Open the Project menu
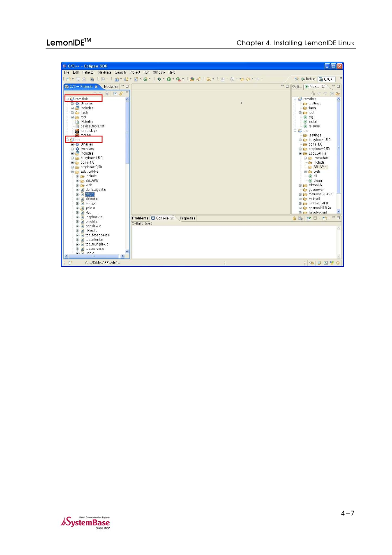Image resolution: width=392 pixels, height=555 pixels. [134, 72]
